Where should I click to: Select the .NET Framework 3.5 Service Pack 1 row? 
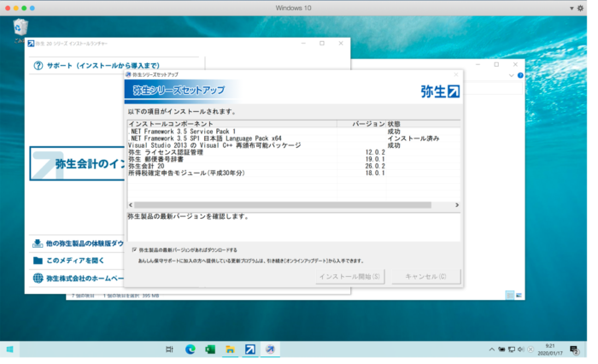coord(294,132)
